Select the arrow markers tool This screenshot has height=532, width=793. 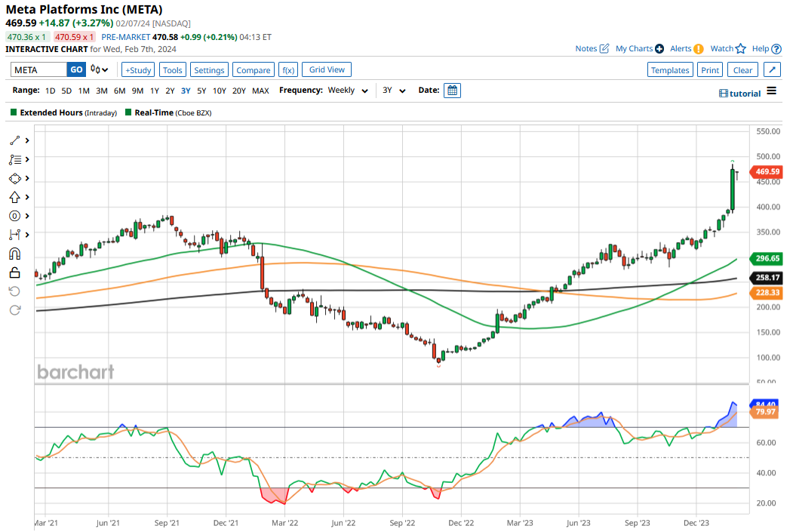tap(14, 197)
